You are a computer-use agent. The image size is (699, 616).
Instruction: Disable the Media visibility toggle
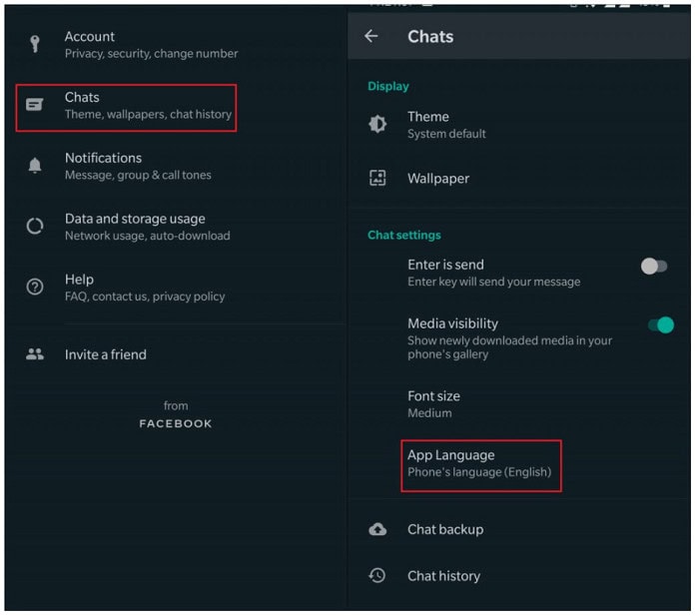tap(661, 324)
